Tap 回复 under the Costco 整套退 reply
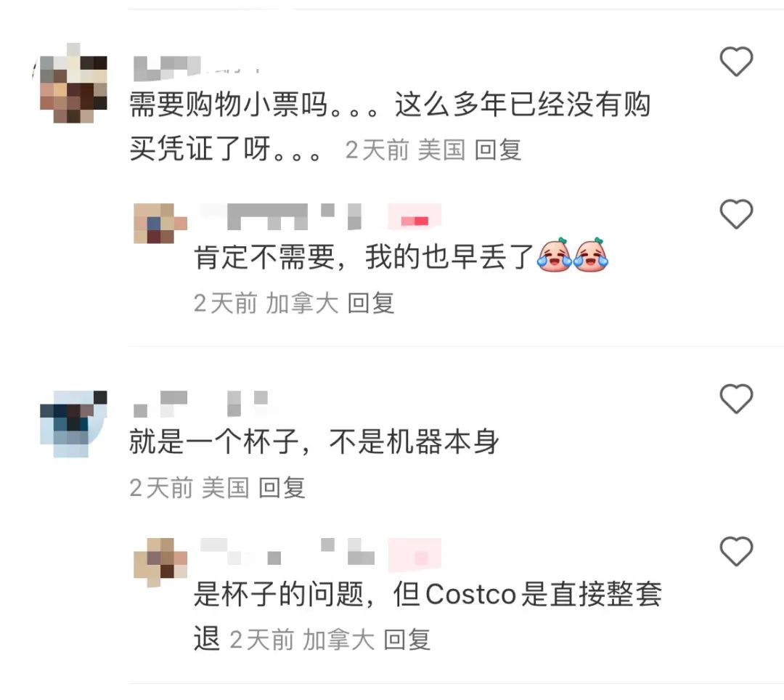 pyautogui.click(x=407, y=640)
